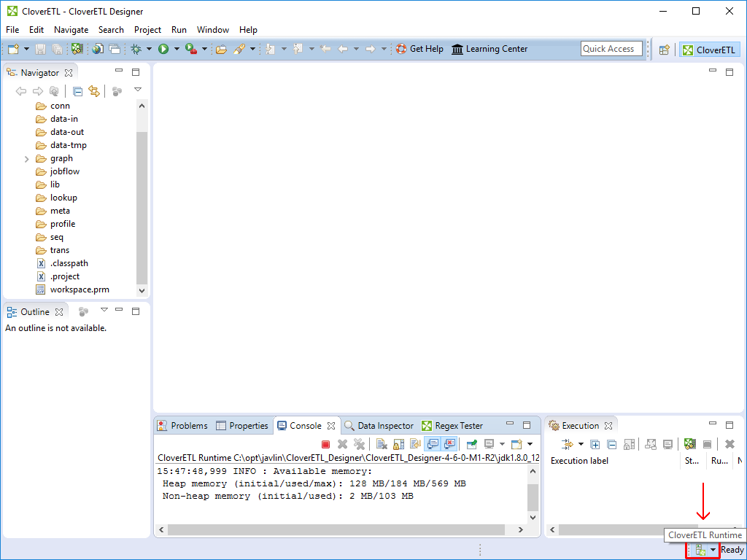The image size is (747, 560).
Task: Click the green Run graph button
Action: (x=163, y=49)
